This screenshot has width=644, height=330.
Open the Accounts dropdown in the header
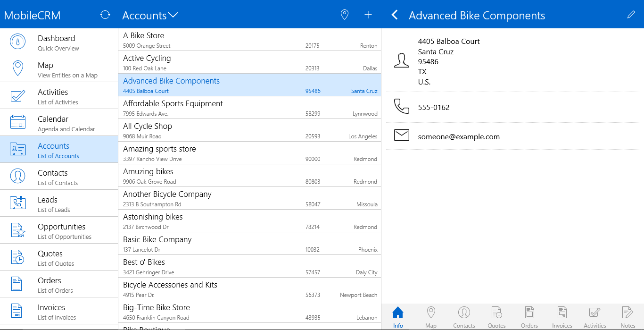coord(150,15)
